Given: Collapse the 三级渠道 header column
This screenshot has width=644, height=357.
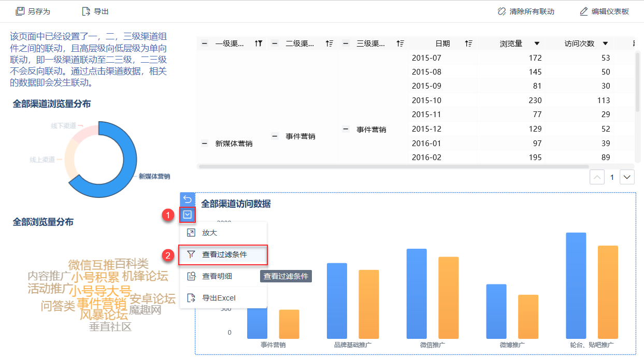Looking at the screenshot, I should tap(346, 44).
